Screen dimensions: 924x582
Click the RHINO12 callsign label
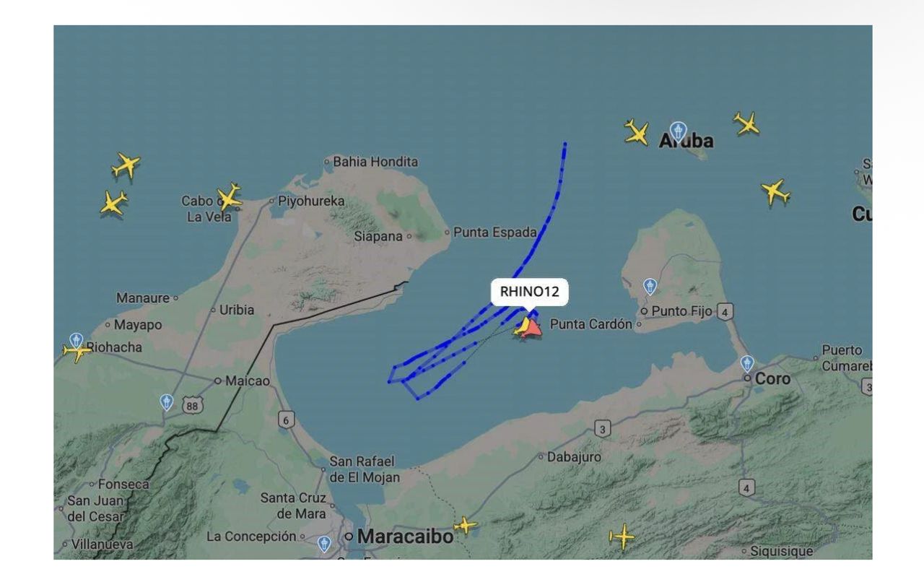529,292
